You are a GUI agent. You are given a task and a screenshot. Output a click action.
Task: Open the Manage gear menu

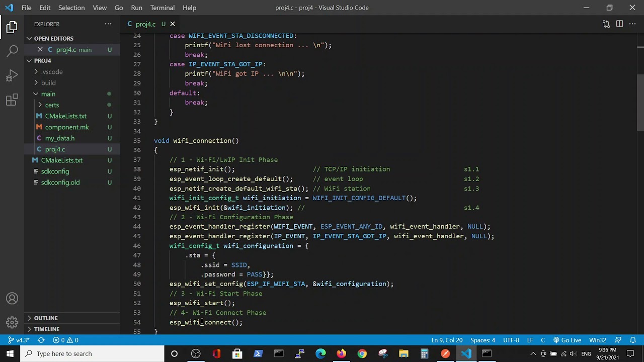(x=12, y=322)
